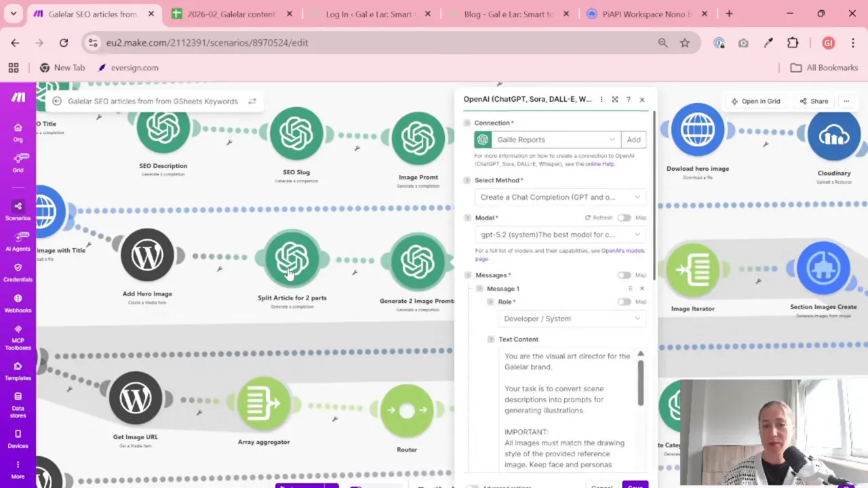Select the Array aggregator module
This screenshot has height=488, width=868.
(264, 404)
